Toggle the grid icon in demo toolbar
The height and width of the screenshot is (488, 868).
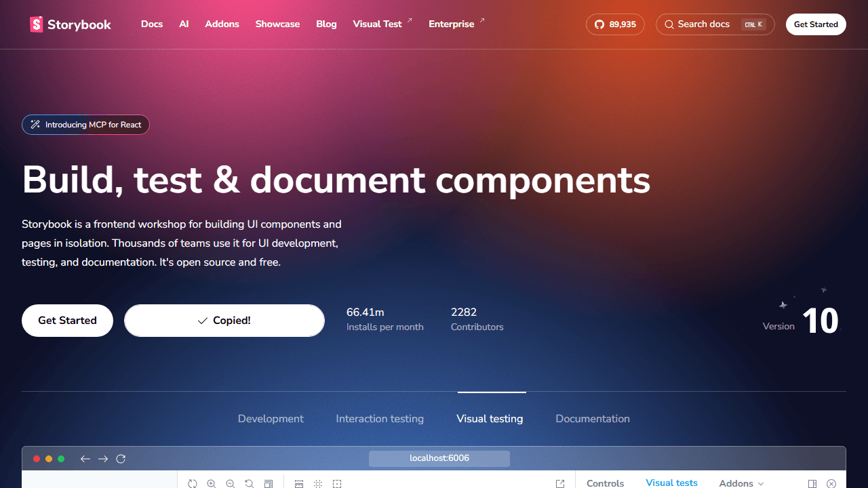[x=318, y=483]
